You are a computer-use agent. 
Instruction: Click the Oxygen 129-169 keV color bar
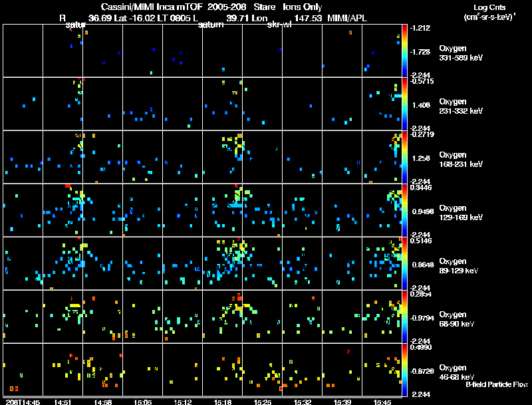click(x=404, y=210)
